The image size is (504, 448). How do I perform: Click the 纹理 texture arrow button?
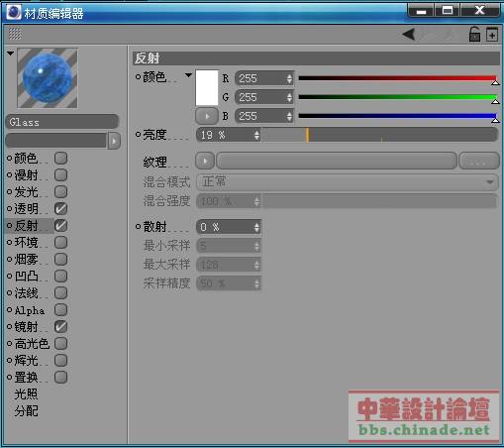205,162
